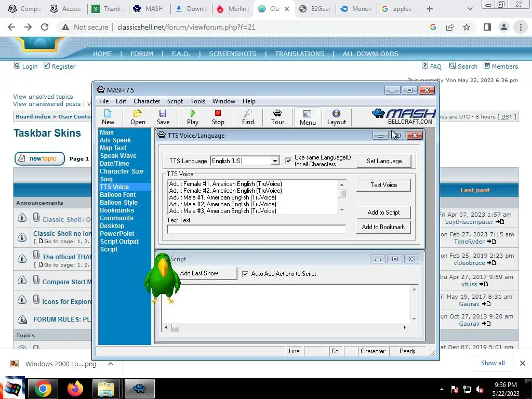Image resolution: width=532 pixels, height=399 pixels.
Task: Open the Window menu in MASH
Action: click(223, 101)
